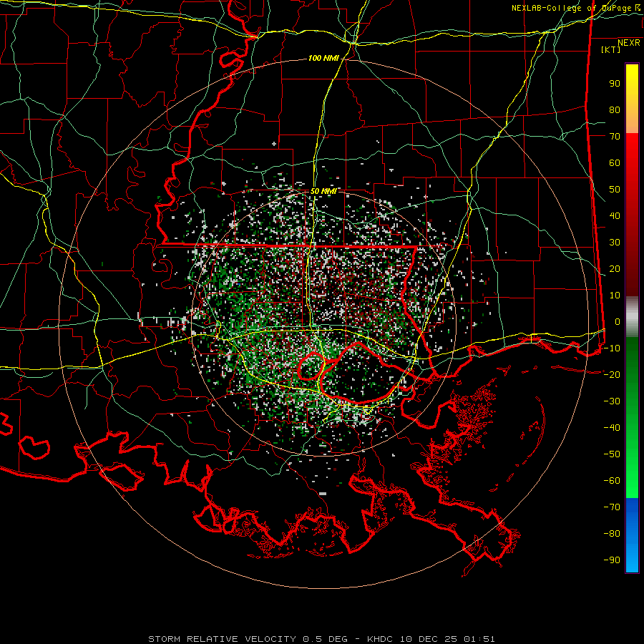Screen dimensions: 644x644
Task: Click the "40" scale value
Action: [615, 215]
